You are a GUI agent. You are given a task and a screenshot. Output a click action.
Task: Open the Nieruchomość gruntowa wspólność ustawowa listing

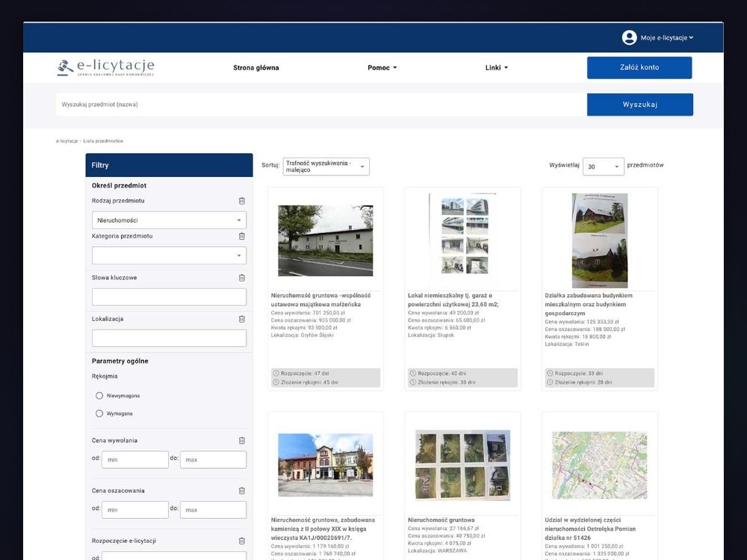(320, 300)
